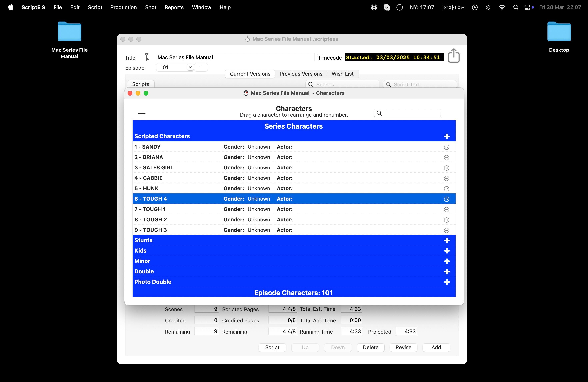
Task: Click the key icon next to Title
Action: [147, 57]
